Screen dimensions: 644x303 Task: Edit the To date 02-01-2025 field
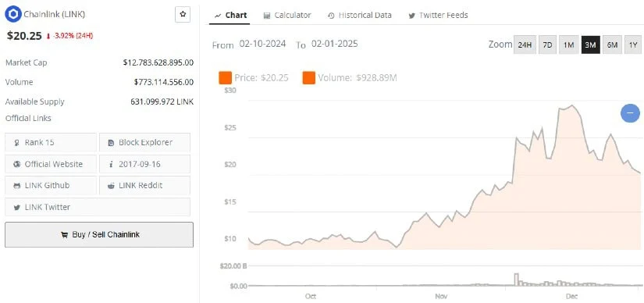pyautogui.click(x=334, y=44)
